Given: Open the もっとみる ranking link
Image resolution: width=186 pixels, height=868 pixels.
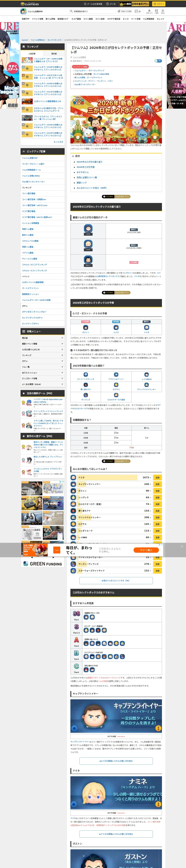Looking at the screenshot, I should point(58,142).
